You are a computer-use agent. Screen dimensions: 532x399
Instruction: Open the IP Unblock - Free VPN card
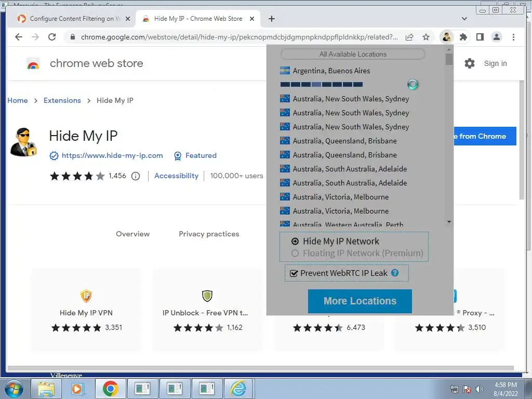tap(207, 310)
